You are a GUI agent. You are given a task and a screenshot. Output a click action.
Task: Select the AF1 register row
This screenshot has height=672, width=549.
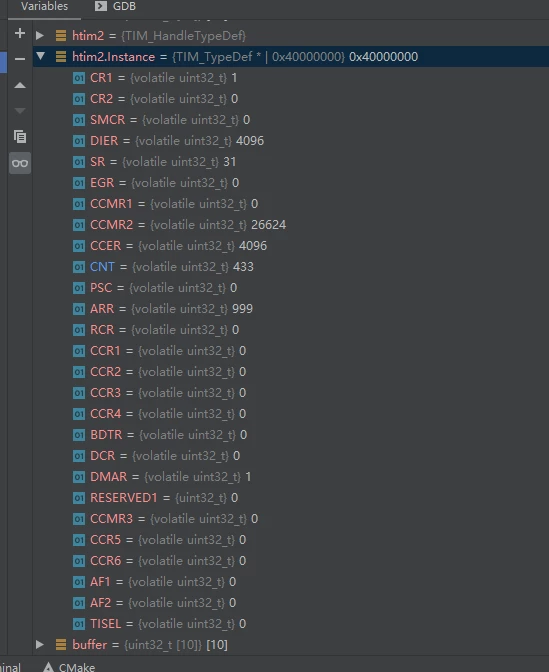(x=291, y=582)
